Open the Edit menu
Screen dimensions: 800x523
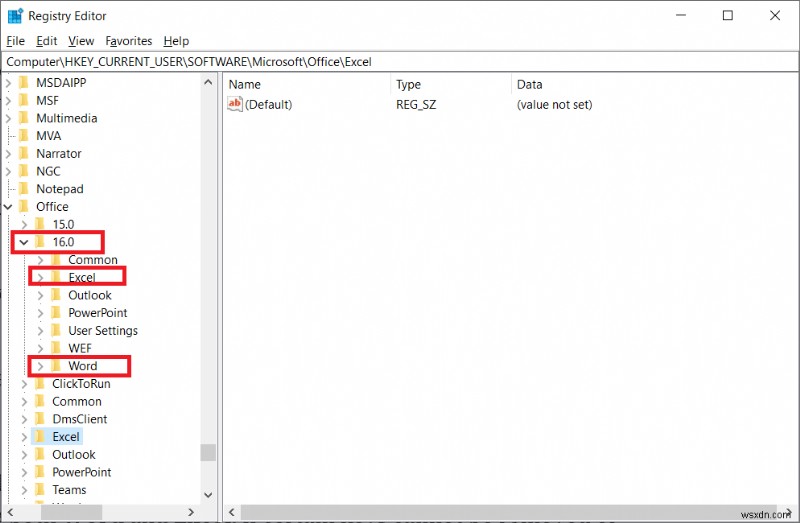tap(46, 41)
